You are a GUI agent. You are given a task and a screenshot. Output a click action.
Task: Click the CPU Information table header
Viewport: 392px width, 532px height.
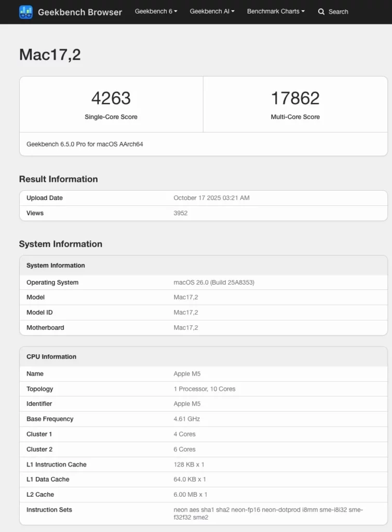[51, 357]
